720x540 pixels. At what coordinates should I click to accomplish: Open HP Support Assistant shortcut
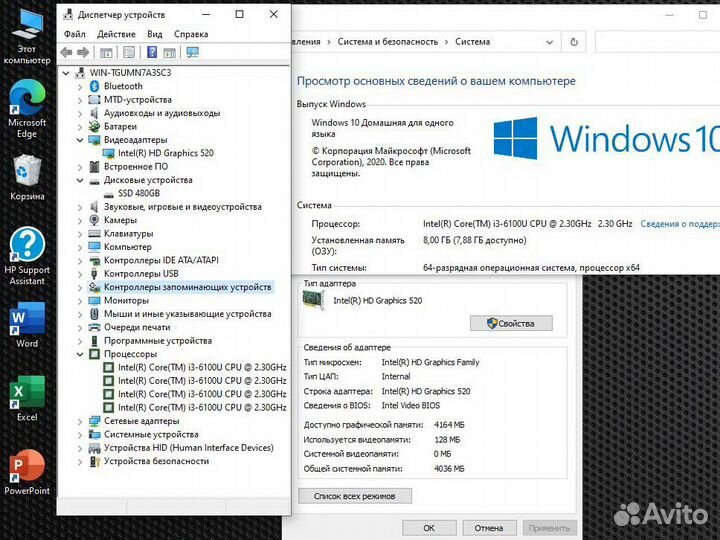tap(27, 256)
